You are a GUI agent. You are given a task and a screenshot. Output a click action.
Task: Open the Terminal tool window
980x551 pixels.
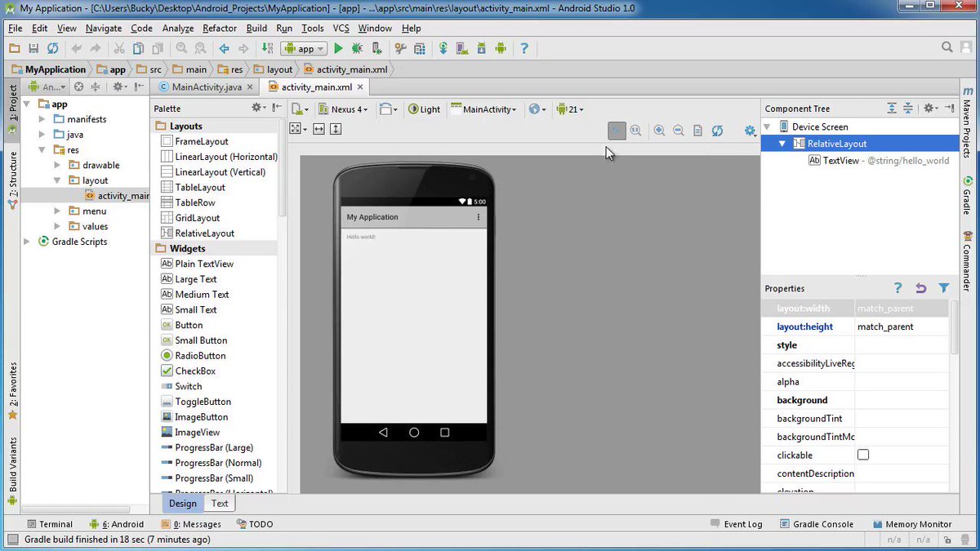coord(50,524)
